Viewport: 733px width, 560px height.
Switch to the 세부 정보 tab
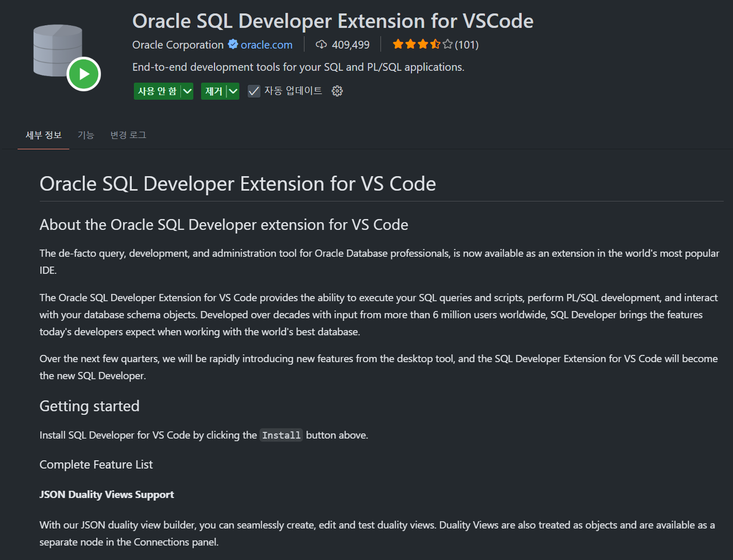pyautogui.click(x=43, y=135)
